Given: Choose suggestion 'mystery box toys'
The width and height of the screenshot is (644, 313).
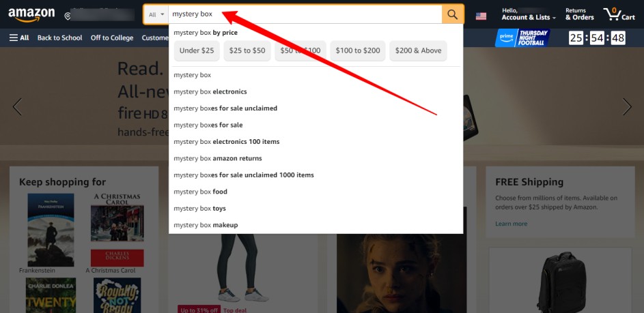Looking at the screenshot, I should [316, 209].
